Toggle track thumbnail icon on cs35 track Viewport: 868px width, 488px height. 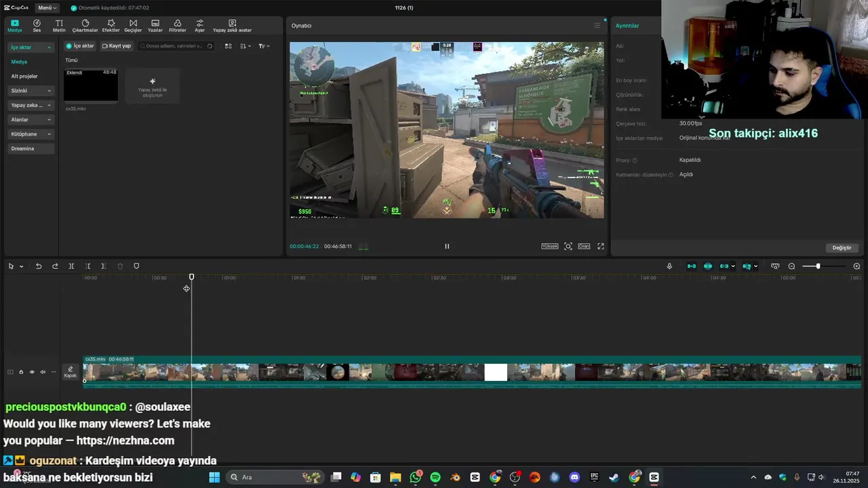point(10,372)
